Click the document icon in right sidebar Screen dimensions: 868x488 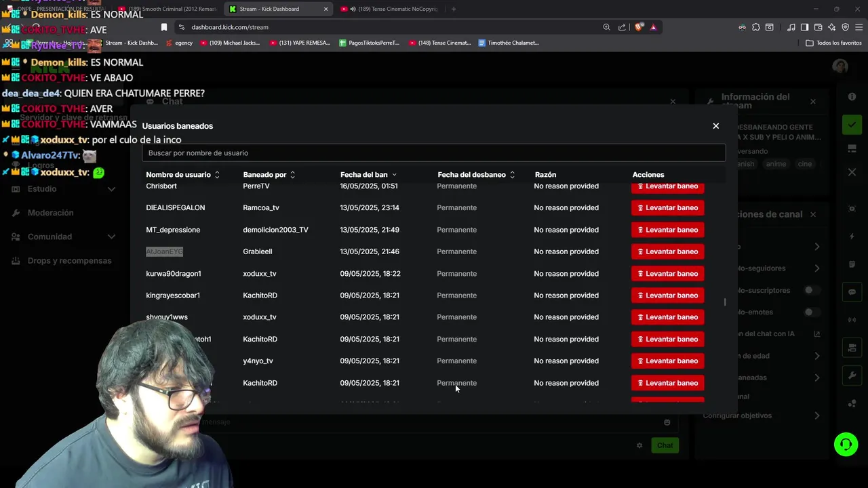[x=852, y=264]
